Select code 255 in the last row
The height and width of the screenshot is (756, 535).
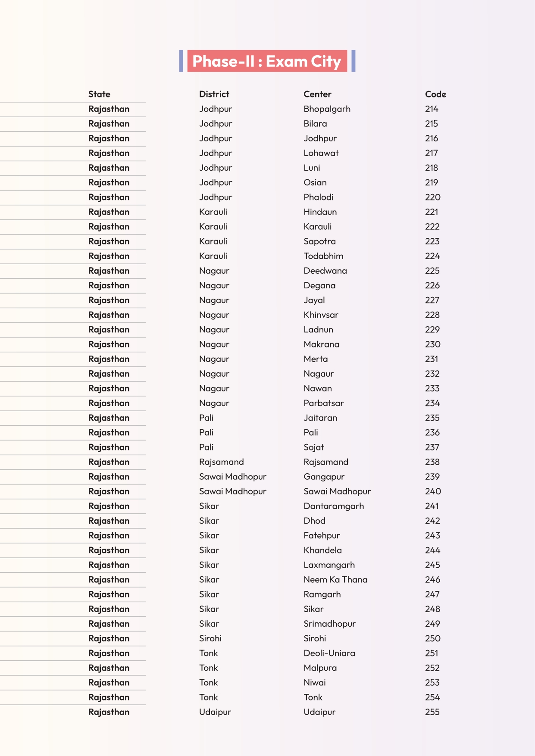(432, 712)
